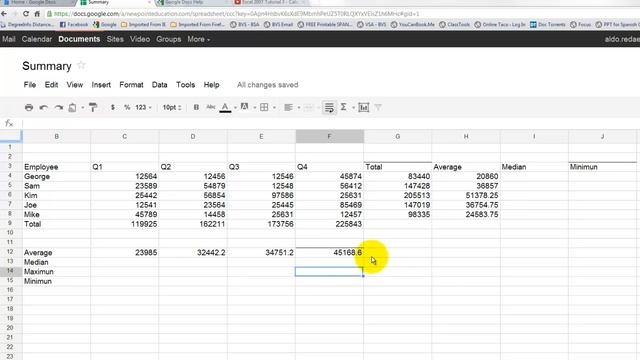Go to Mail link
The width and height of the screenshot is (640, 360).
tap(9, 39)
